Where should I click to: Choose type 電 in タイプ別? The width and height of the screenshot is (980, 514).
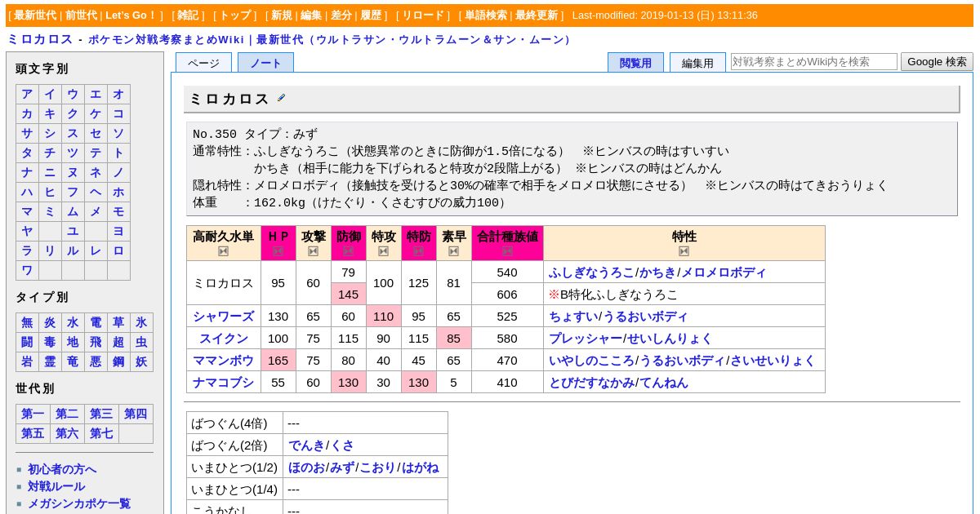pyautogui.click(x=96, y=322)
